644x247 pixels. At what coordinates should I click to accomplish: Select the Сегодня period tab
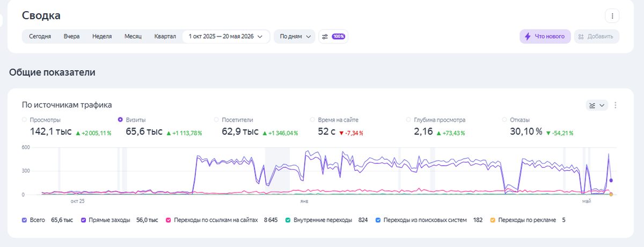pyautogui.click(x=40, y=36)
